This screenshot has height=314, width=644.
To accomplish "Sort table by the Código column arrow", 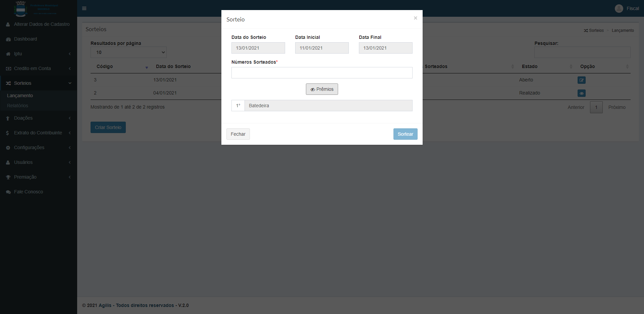I will point(147,67).
